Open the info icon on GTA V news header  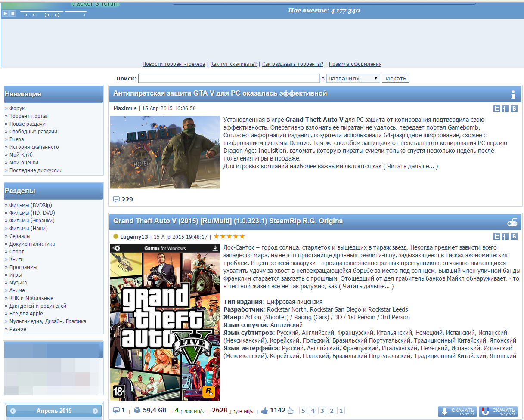coord(513,95)
